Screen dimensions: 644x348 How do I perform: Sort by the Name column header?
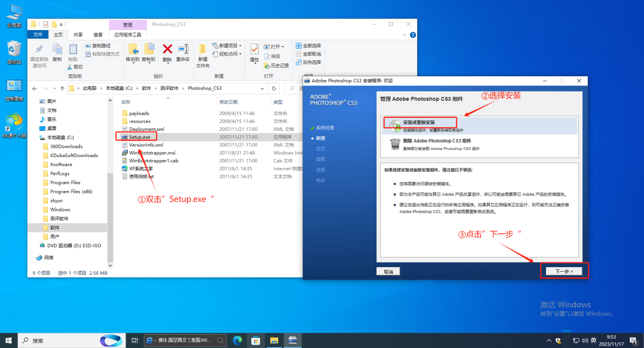pyautogui.click(x=126, y=102)
